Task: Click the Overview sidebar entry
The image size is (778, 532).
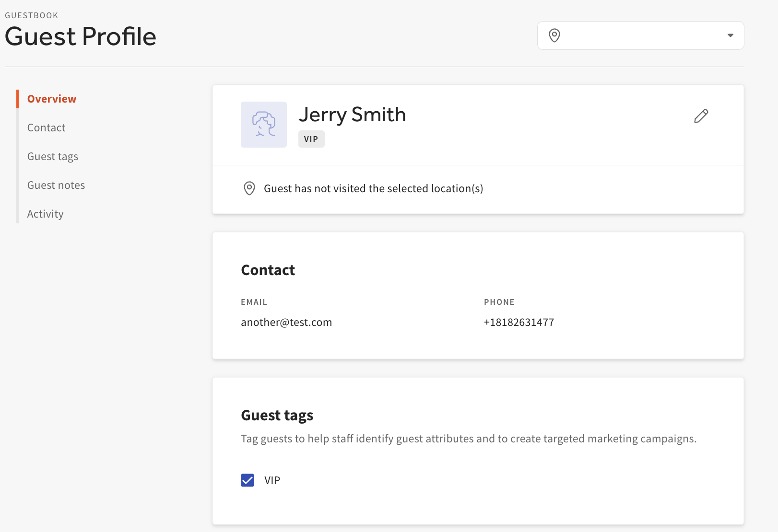Action: tap(51, 99)
